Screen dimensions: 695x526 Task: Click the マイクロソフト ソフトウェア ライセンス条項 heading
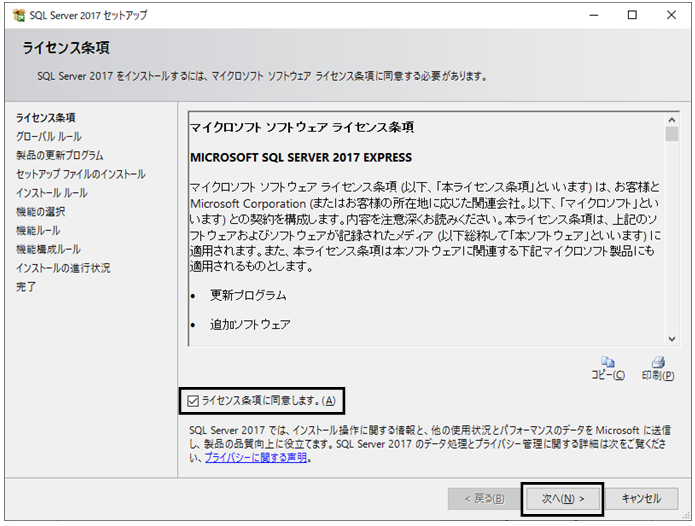(302, 128)
